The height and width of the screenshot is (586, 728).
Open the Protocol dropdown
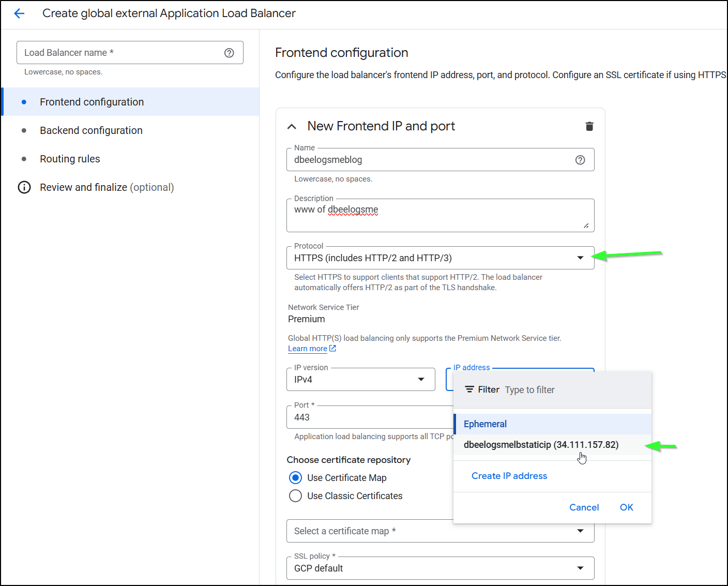[439, 258]
